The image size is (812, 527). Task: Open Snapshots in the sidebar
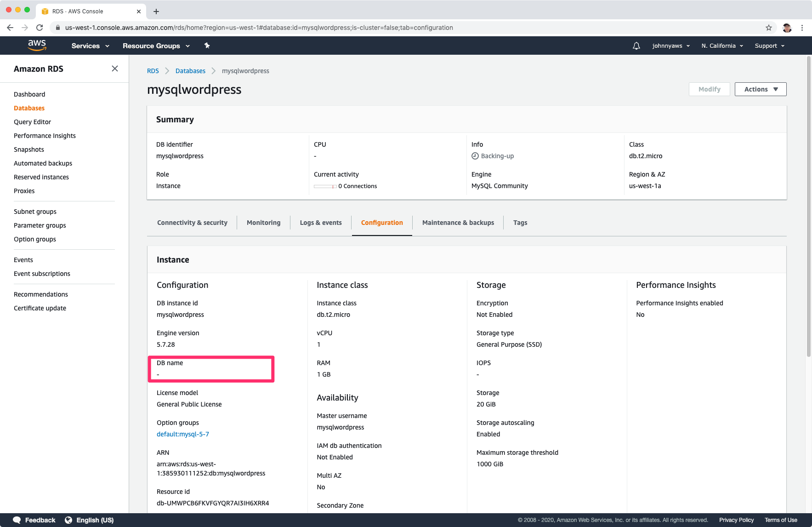point(29,149)
